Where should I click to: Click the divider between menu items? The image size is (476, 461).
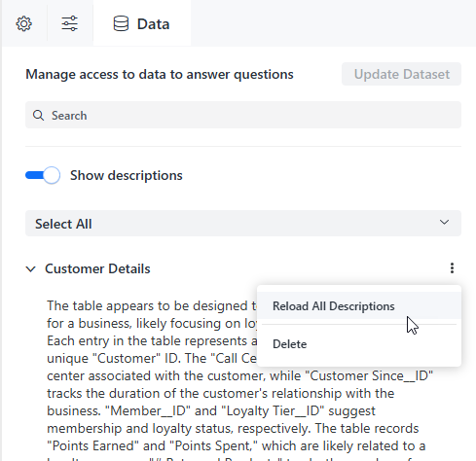[x=359, y=324]
